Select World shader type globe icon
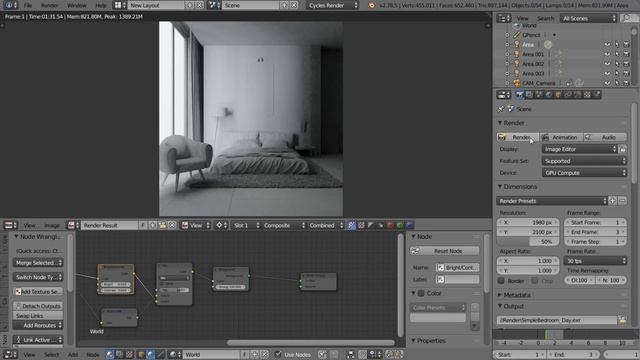Viewport: 640px width, 360px height. (151, 354)
